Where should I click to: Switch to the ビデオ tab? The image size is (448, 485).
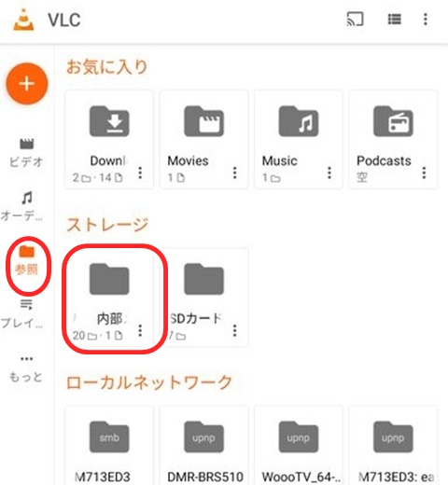click(26, 153)
